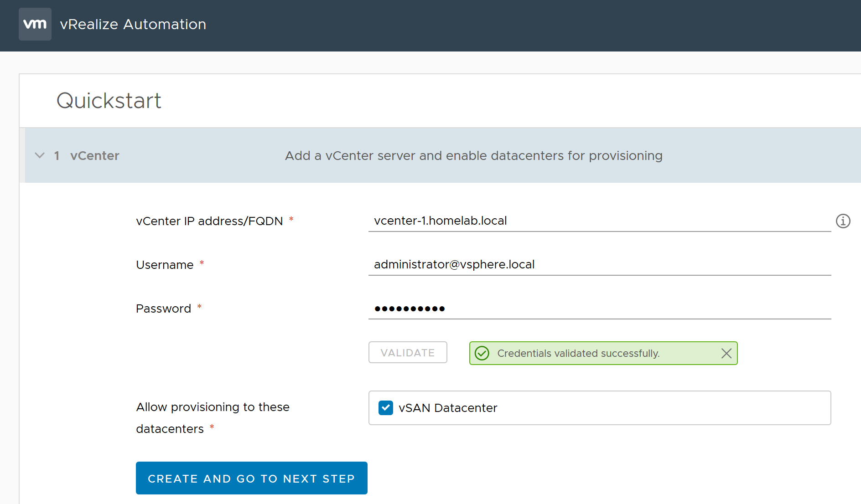This screenshot has width=861, height=504.
Task: Click CREATE AND GO TO NEXT STEP
Action: 252,478
